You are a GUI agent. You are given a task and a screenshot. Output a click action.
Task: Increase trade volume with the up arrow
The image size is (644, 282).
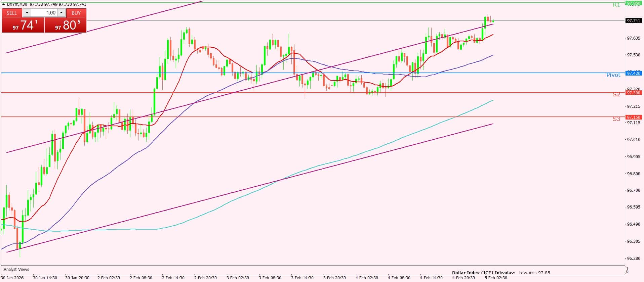pos(61,13)
